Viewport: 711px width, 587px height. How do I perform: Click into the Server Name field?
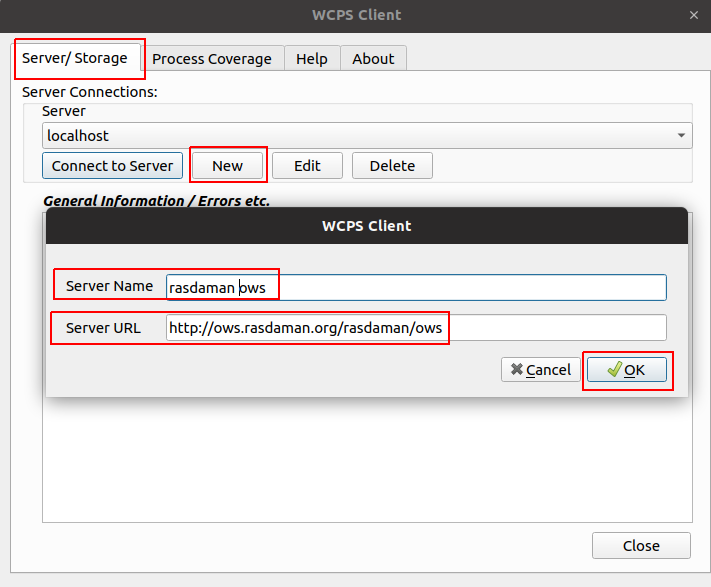tap(416, 287)
